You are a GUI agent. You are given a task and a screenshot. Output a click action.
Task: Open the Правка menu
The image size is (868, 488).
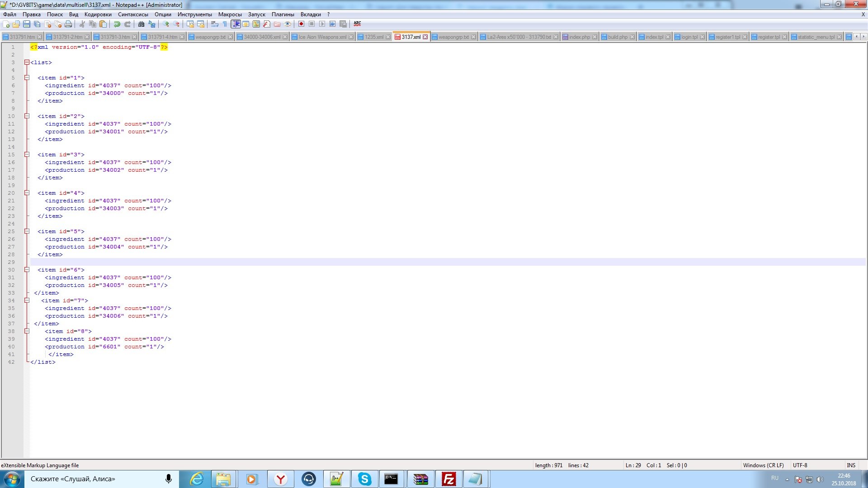click(32, 14)
